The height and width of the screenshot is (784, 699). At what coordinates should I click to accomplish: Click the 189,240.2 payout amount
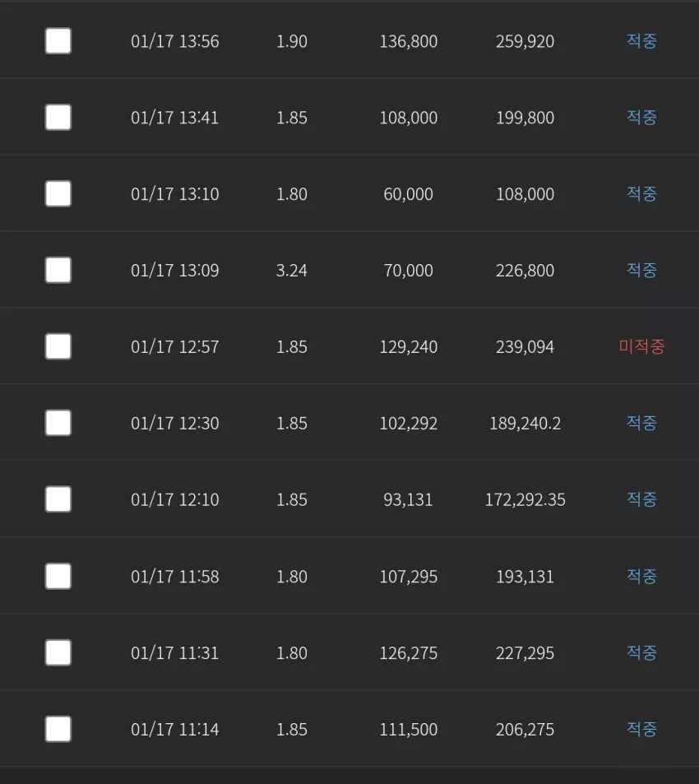point(525,424)
